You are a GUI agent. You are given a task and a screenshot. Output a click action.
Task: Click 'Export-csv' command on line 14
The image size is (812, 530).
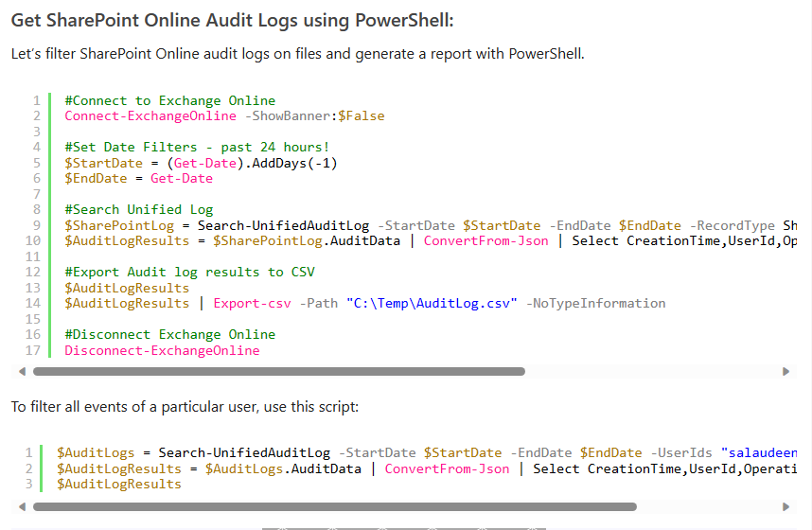252,304
